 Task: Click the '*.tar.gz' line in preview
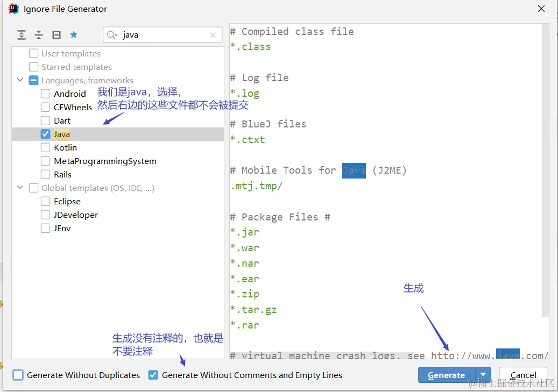[253, 310]
